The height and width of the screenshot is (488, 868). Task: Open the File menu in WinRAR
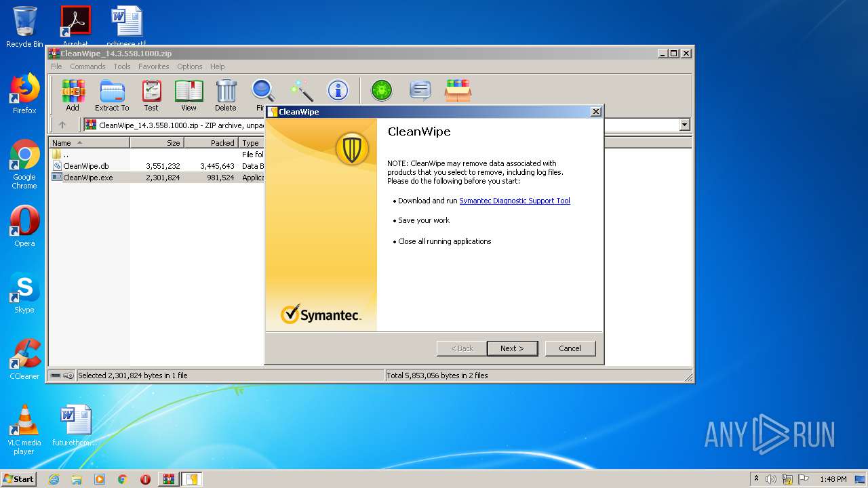(56, 66)
